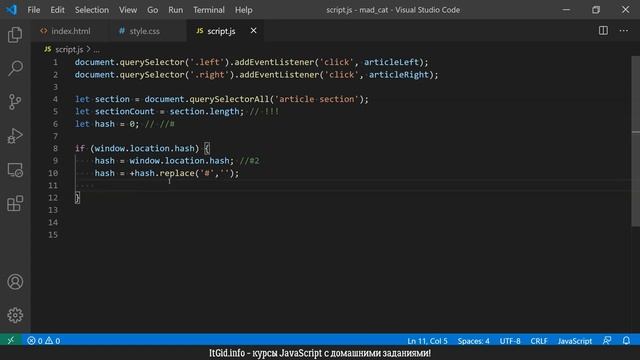Change language mode via JavaScript
640x360 pixels.
point(575,341)
